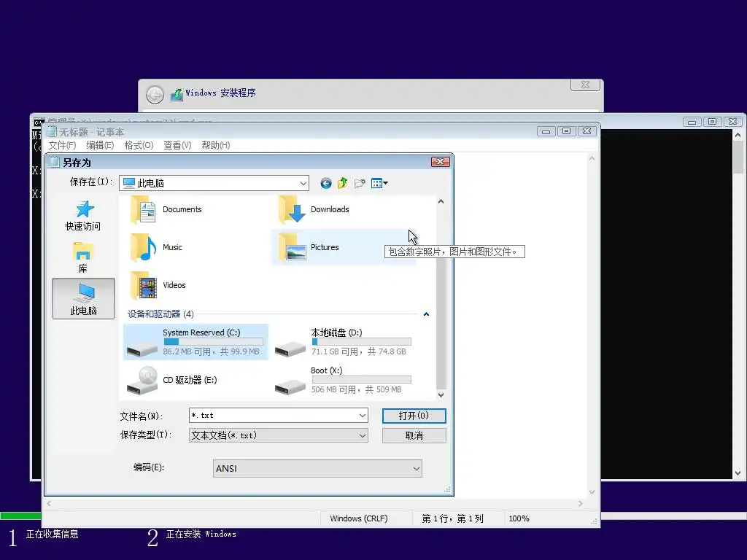747x560 pixels.
Task: Click the cmd window title icon
Action: (39, 122)
